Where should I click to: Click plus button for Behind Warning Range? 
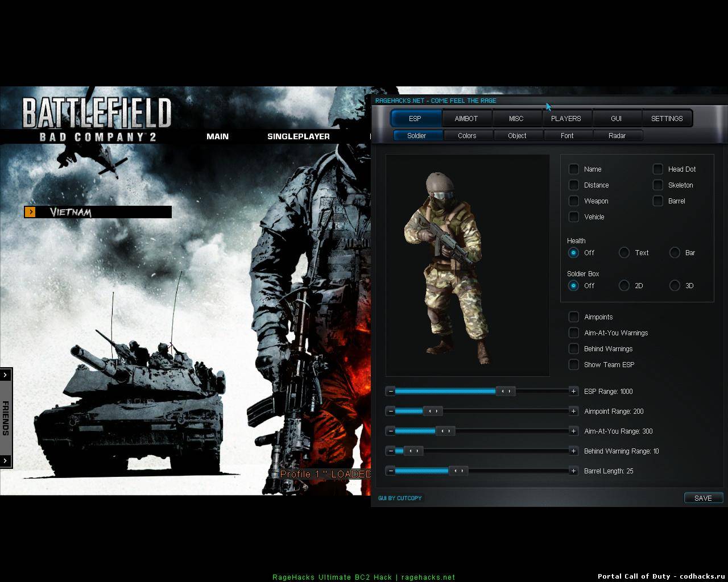pos(573,451)
